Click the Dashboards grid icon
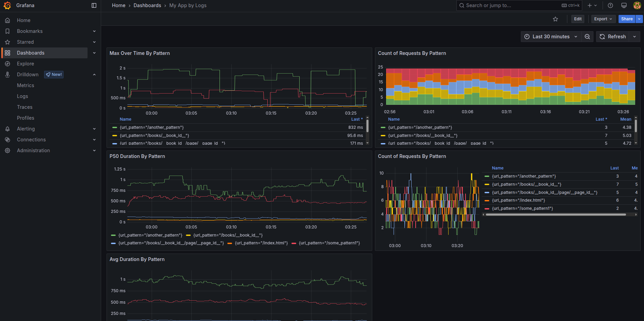 click(x=7, y=53)
